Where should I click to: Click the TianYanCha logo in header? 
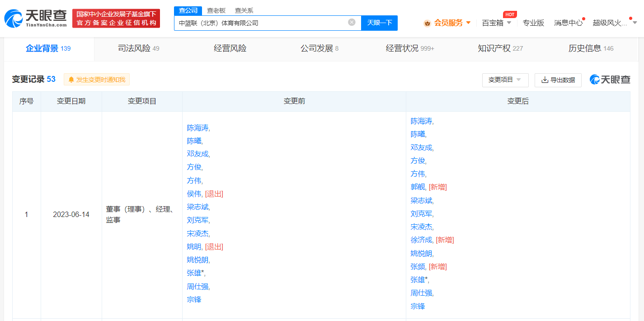pos(36,19)
